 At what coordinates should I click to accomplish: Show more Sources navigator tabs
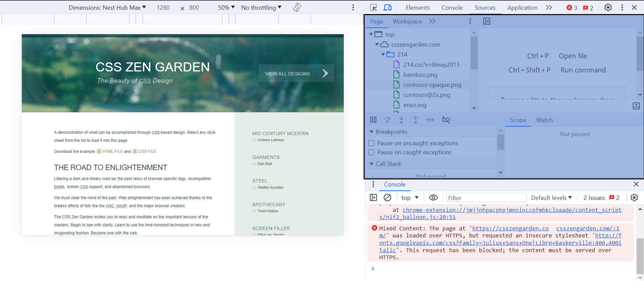[432, 21]
